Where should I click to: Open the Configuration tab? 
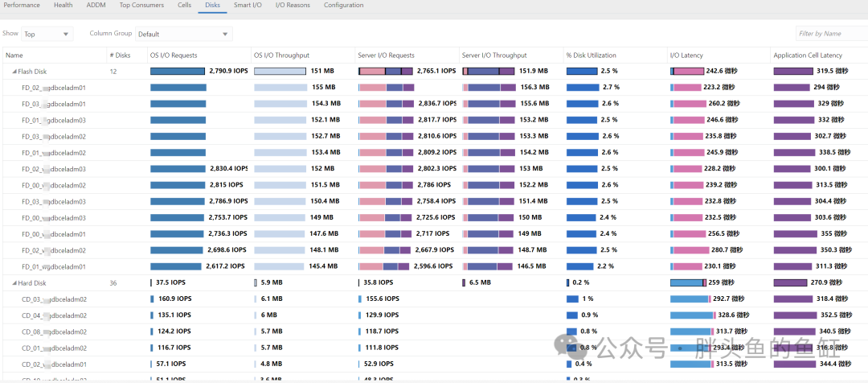coord(344,5)
